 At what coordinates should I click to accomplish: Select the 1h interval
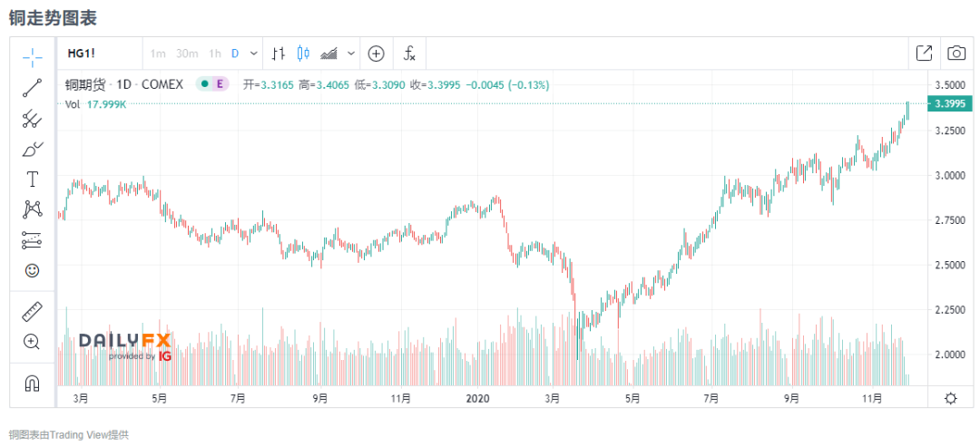pos(214,53)
